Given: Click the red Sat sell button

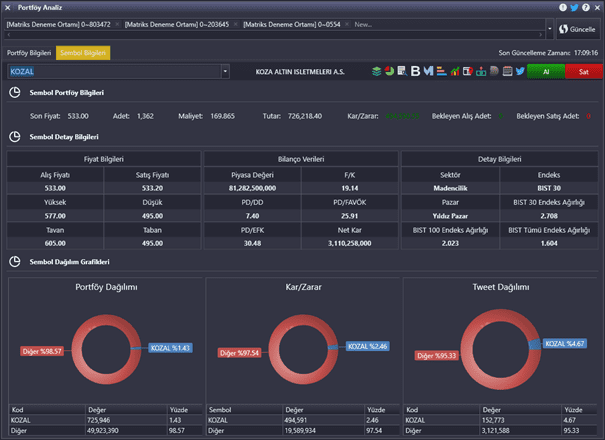Looking at the screenshot, I should pos(584,71).
